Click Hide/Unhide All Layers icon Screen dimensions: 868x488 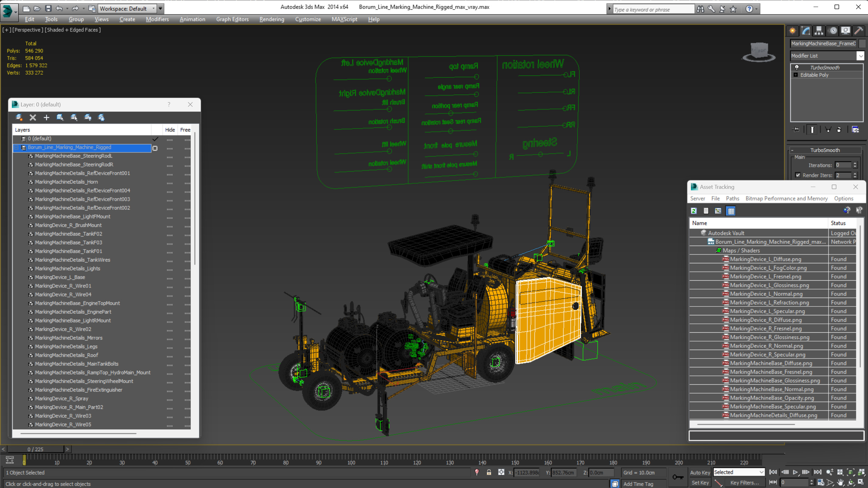coord(88,117)
